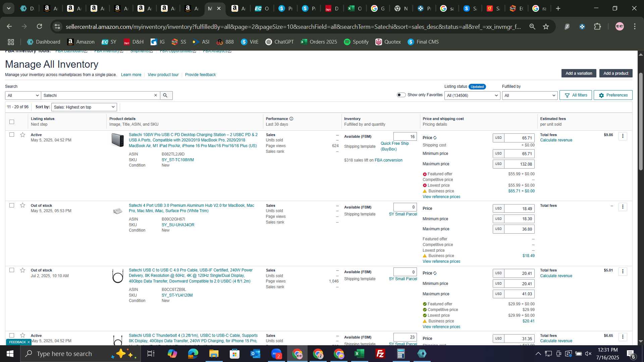The width and height of the screenshot is (644, 362).
Task: Clear the Satechi search term with the X
Action: pyautogui.click(x=156, y=96)
